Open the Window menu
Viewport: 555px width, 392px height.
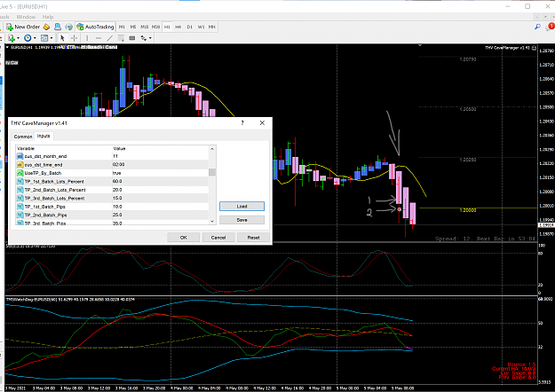pyautogui.click(x=26, y=17)
